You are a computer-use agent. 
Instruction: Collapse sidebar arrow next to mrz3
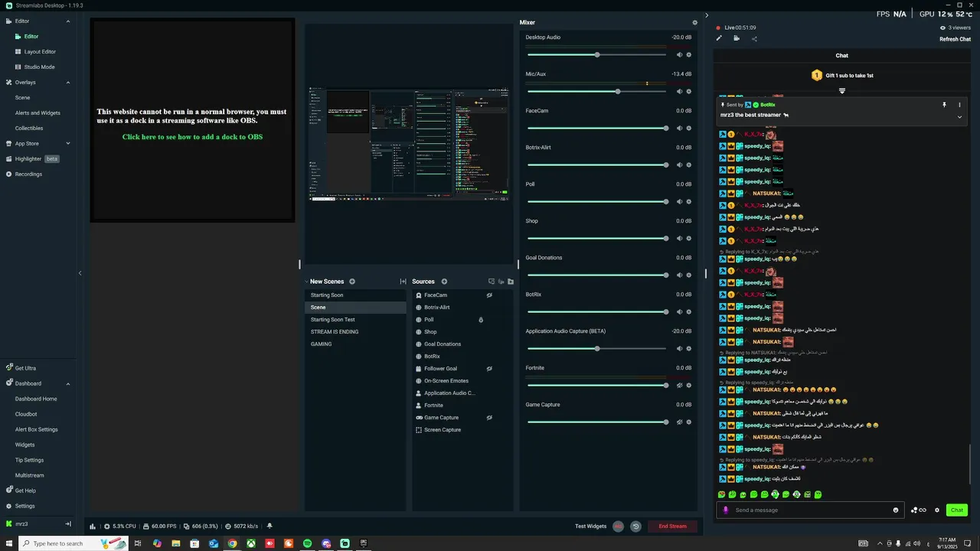(x=68, y=524)
